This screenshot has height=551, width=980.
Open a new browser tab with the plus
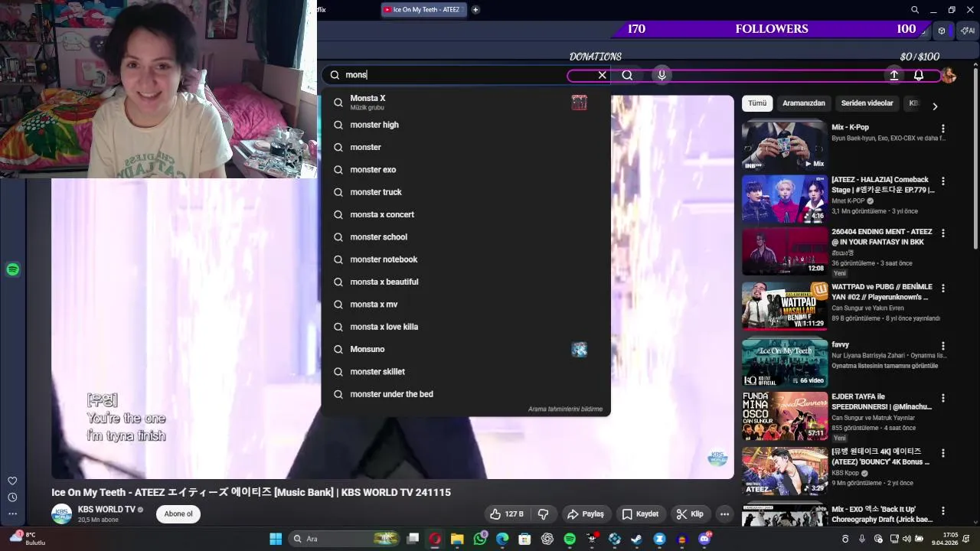[x=475, y=10]
